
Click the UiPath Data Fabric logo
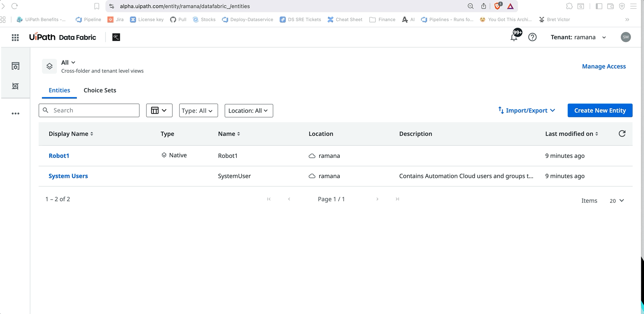[63, 37]
